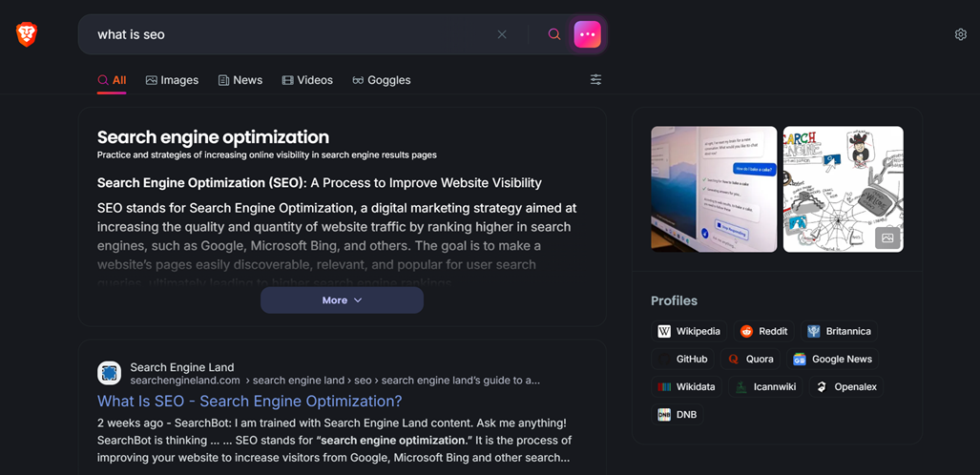Image resolution: width=980 pixels, height=475 pixels.
Task: Open the Google News profile chip
Action: [x=832, y=359]
